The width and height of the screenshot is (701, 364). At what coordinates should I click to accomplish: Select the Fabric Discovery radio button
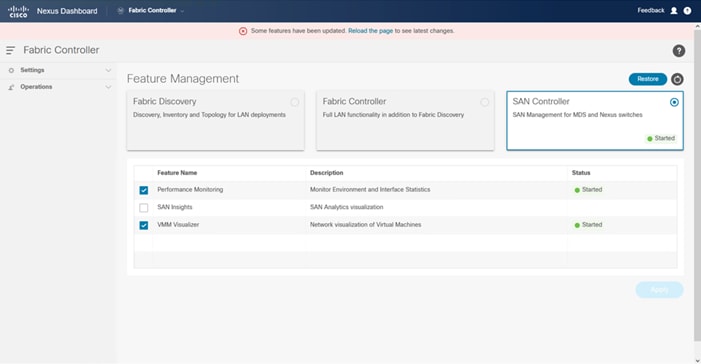(295, 102)
